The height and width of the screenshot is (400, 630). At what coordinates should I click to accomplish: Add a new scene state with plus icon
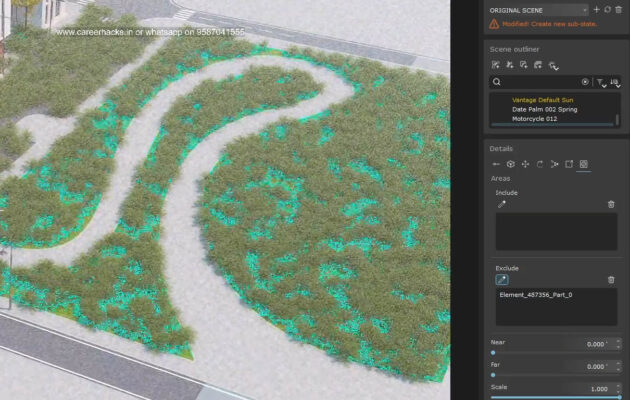[x=596, y=9]
